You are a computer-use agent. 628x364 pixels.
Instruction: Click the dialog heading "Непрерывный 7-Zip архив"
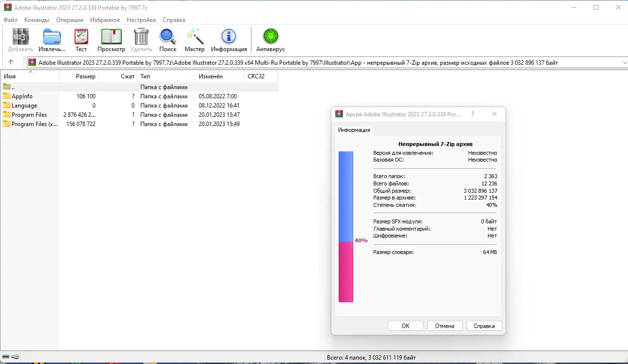point(436,144)
